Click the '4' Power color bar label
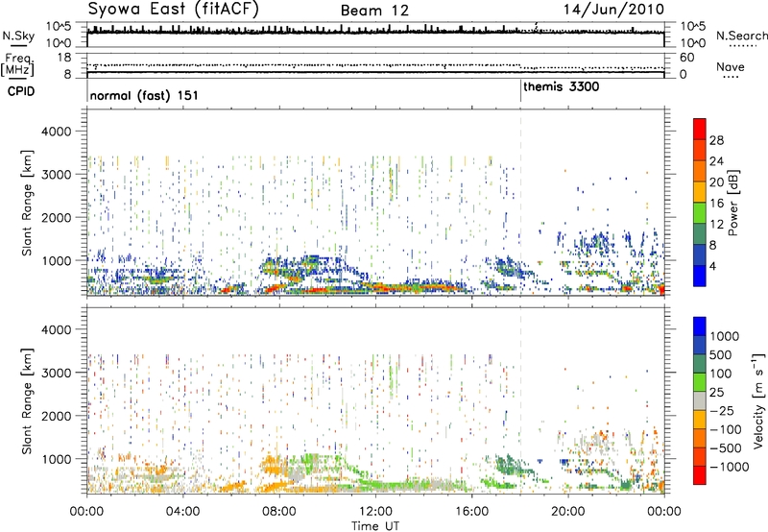 coord(713,267)
